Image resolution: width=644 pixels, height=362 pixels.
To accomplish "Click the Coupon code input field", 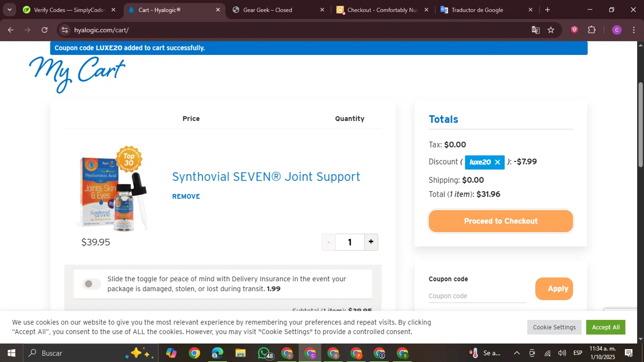I will pyautogui.click(x=477, y=296).
